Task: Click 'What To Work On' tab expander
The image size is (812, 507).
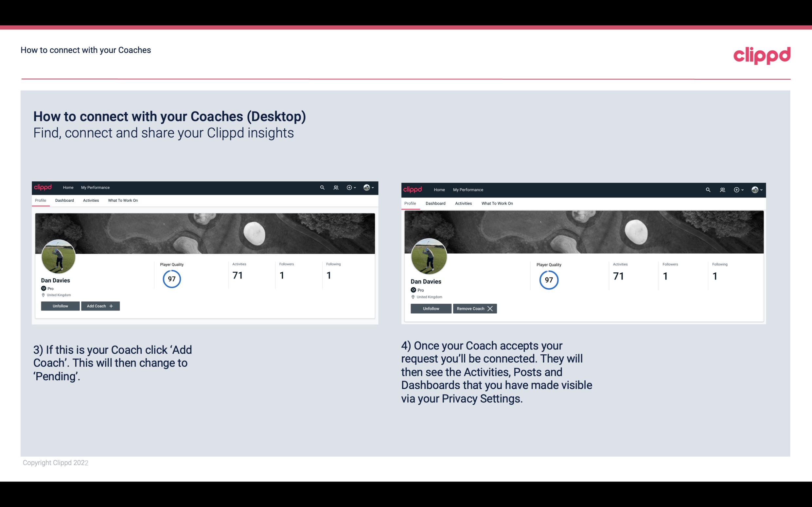Action: (x=123, y=200)
